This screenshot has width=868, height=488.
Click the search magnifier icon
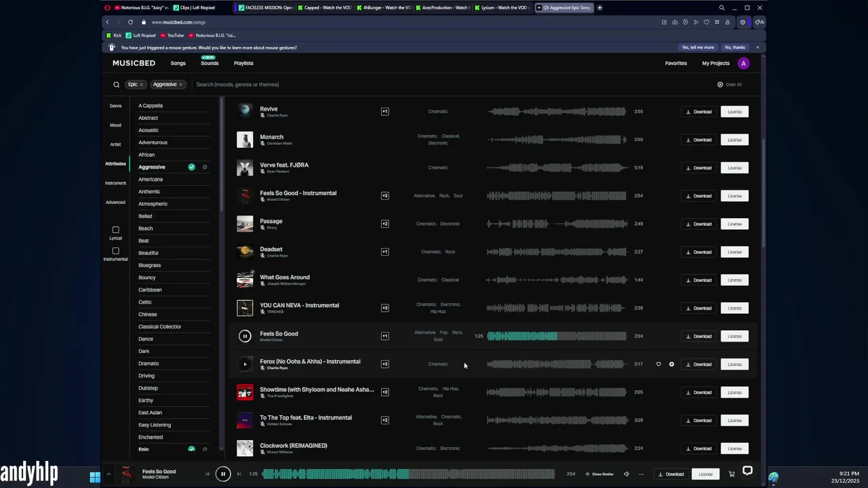[116, 85]
